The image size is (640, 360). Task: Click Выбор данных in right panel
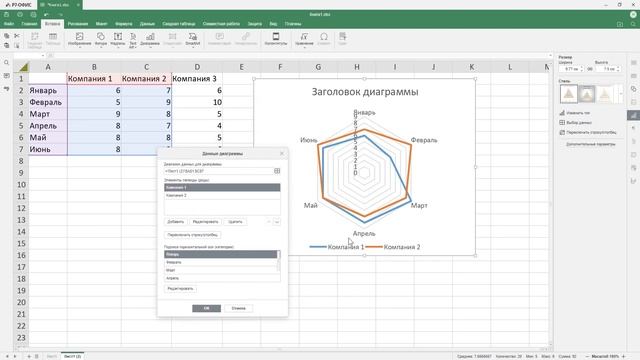tap(576, 122)
